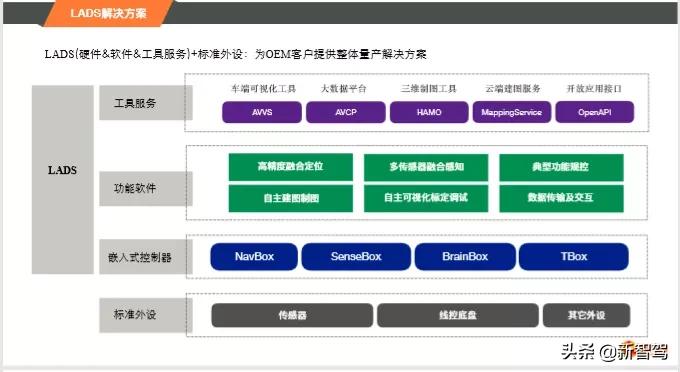The height and width of the screenshot is (372, 680).
Task: Select the AVVS purple box
Action: coord(262,112)
